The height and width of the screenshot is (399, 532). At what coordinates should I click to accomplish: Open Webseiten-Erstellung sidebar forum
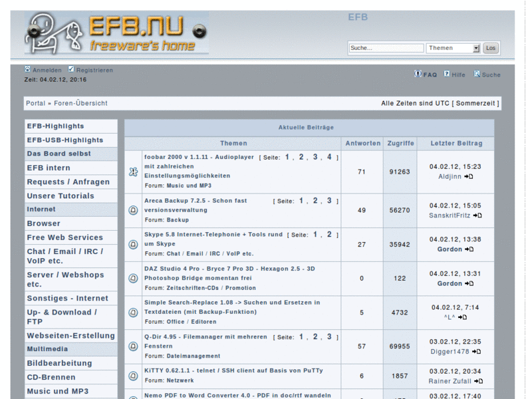click(x=71, y=336)
